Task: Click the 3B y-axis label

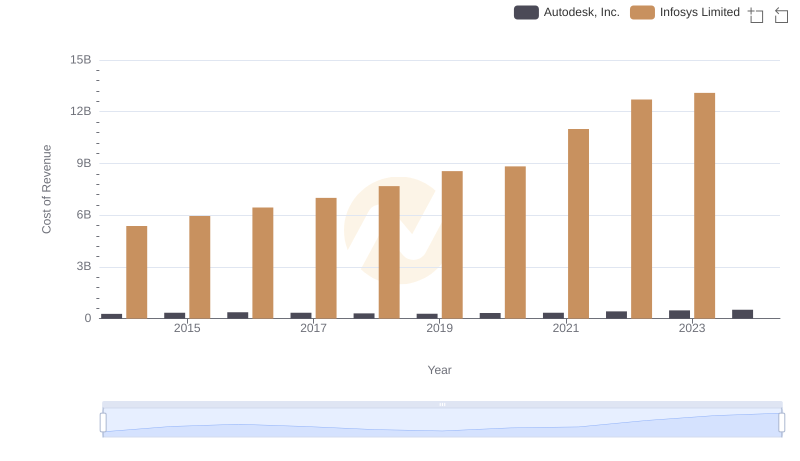Action: point(84,266)
